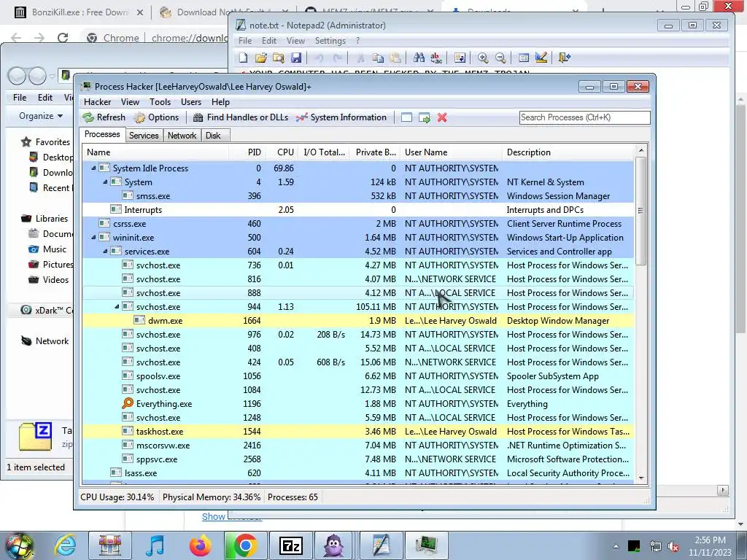
Task: Switch to the Network tab
Action: (182, 135)
